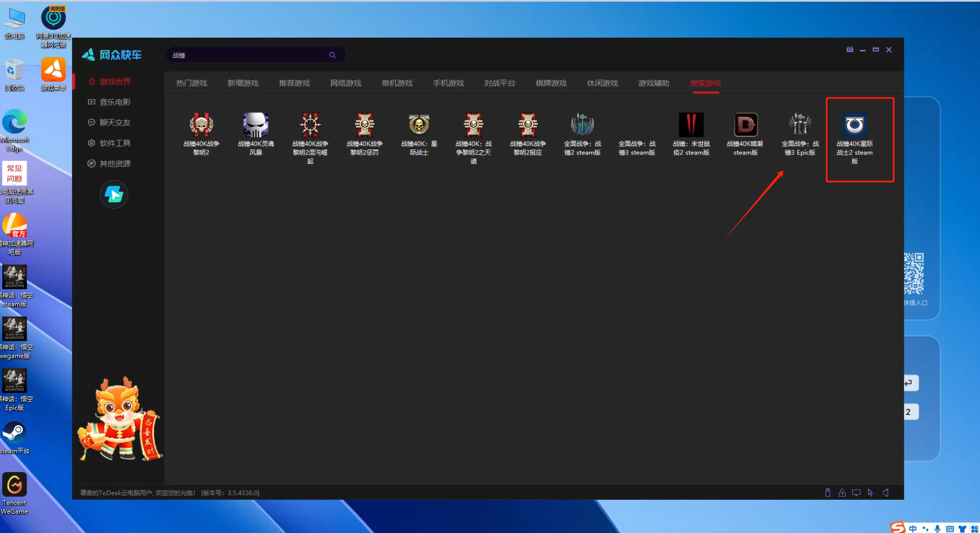Click the USB drive status bar icon
Screen dimensions: 980x533
tap(828, 493)
